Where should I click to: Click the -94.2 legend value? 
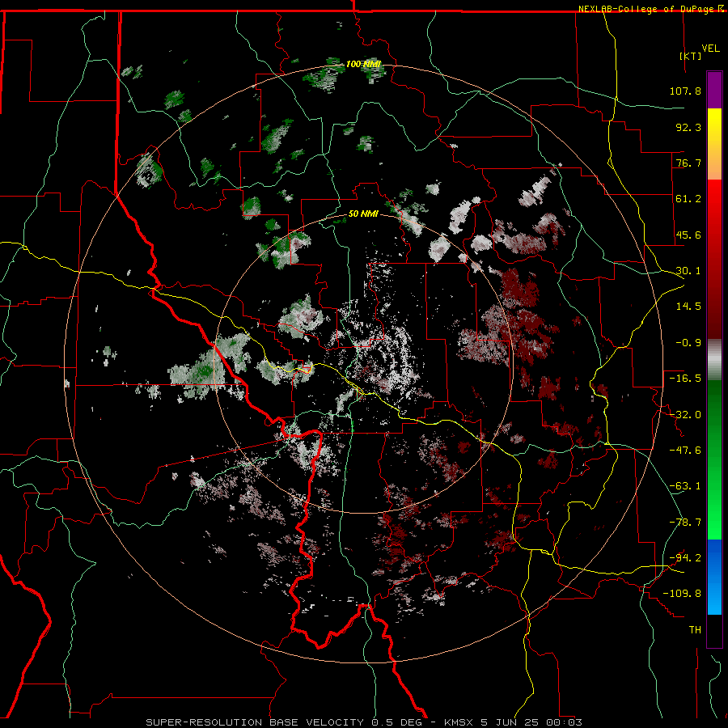tap(685, 558)
